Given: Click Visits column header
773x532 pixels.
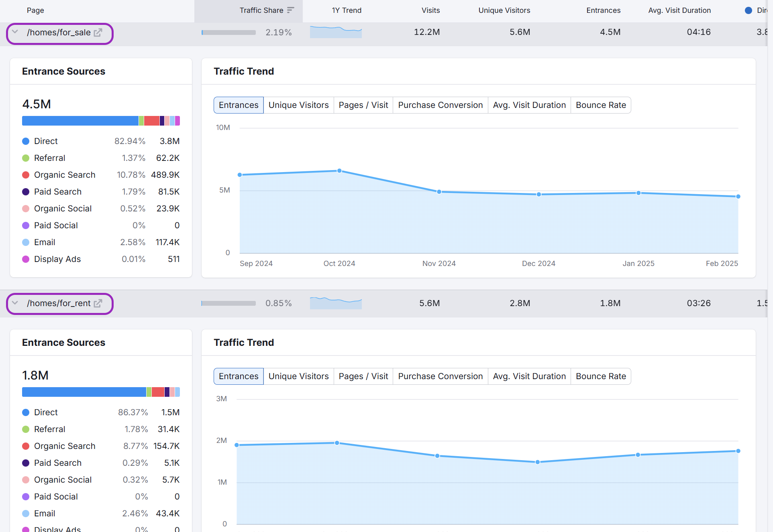Looking at the screenshot, I should (x=430, y=10).
